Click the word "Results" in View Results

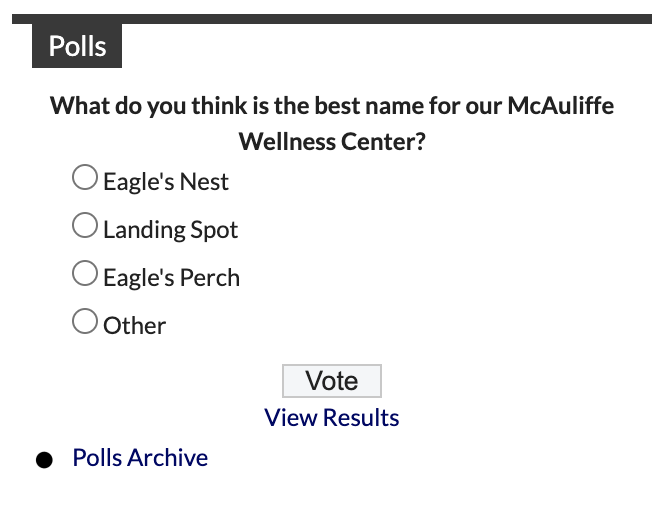point(360,418)
